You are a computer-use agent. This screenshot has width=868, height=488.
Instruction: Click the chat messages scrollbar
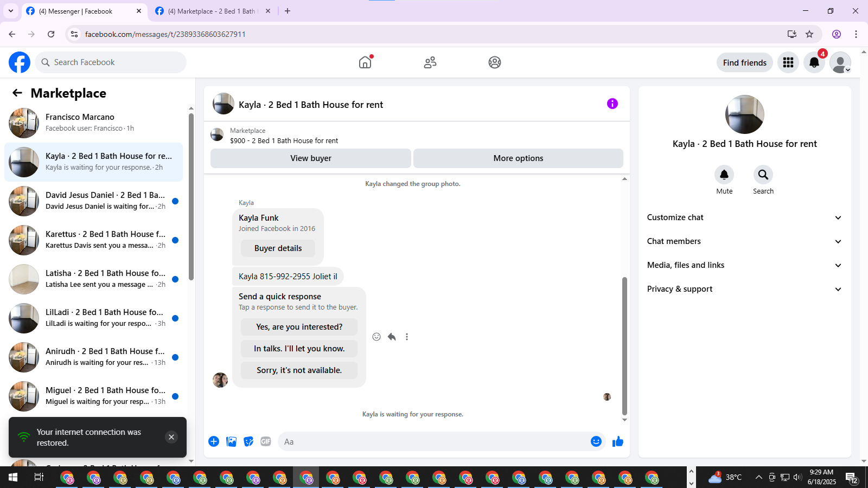coord(624,345)
